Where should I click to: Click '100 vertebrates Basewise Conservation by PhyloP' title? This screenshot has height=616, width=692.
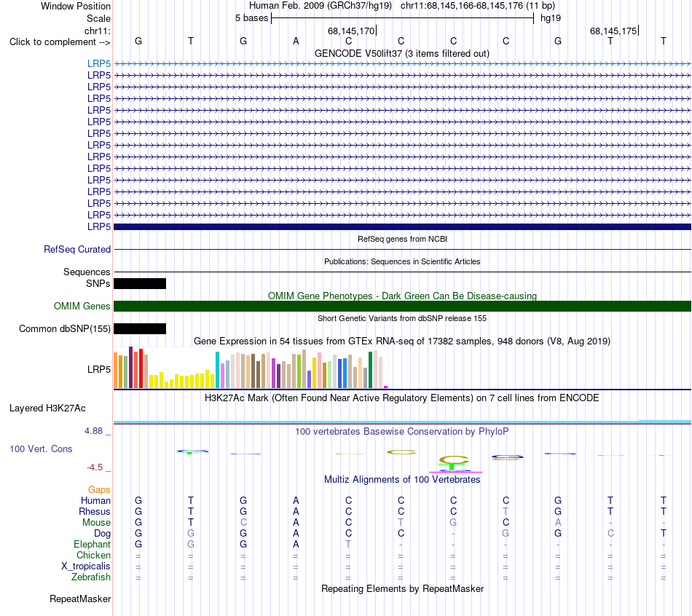(402, 432)
